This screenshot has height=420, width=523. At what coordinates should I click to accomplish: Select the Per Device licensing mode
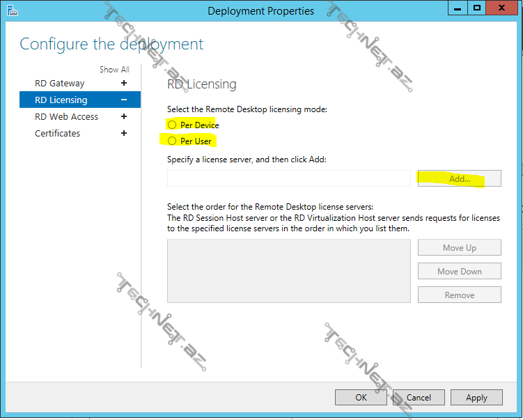(172, 125)
